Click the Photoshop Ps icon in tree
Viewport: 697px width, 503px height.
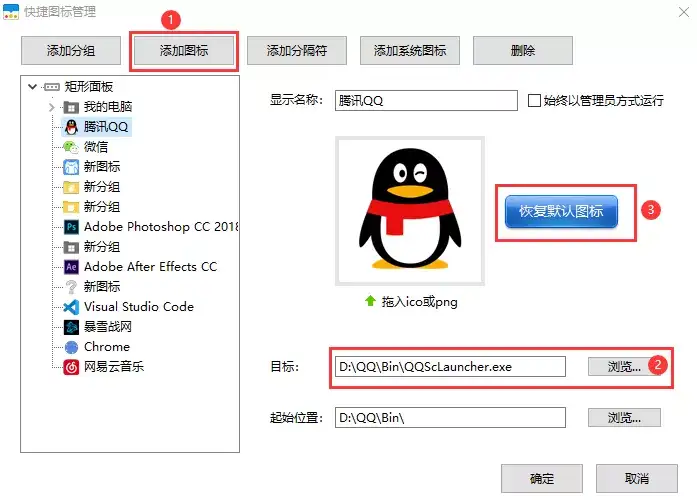click(x=71, y=227)
